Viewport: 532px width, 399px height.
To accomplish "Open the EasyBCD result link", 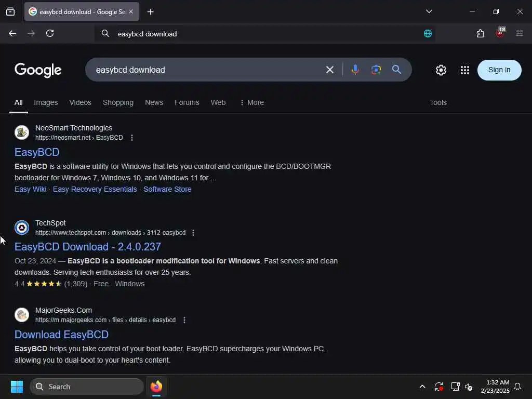I will [x=37, y=152].
